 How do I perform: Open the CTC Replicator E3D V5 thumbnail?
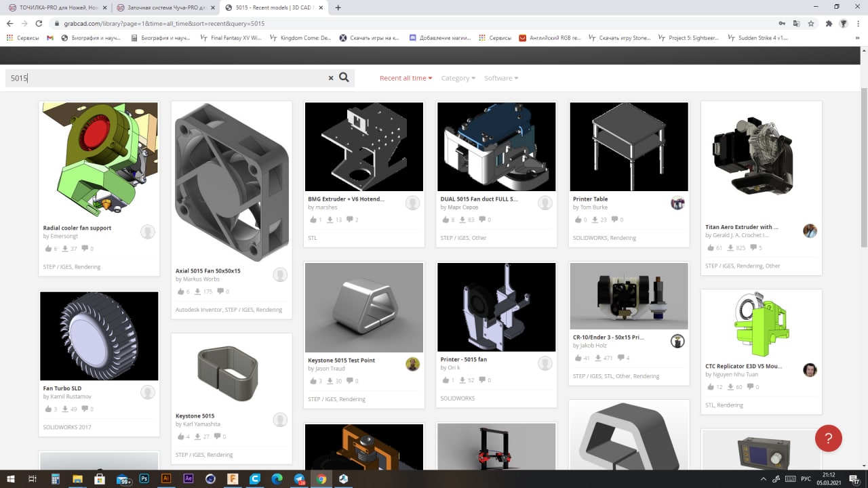tap(759, 325)
